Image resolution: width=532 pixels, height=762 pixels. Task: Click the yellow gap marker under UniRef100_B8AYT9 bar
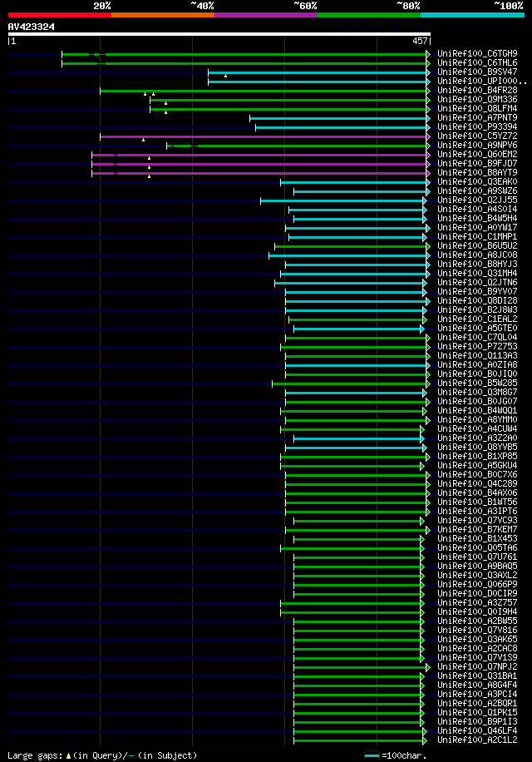click(149, 176)
